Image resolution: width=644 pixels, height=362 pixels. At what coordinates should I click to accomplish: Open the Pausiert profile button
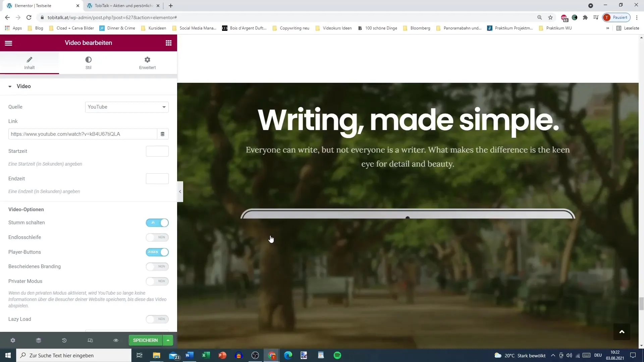[x=616, y=17]
